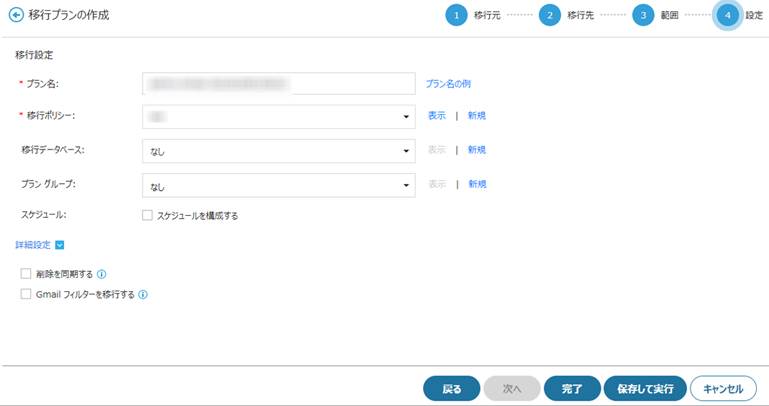Tick the Gmail フィルターを移行する checkbox
This screenshot has width=769, height=406.
click(26, 294)
